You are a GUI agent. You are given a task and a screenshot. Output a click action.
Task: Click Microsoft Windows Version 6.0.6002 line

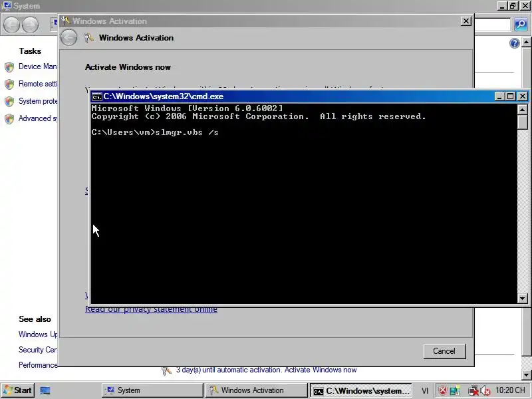[187, 108]
